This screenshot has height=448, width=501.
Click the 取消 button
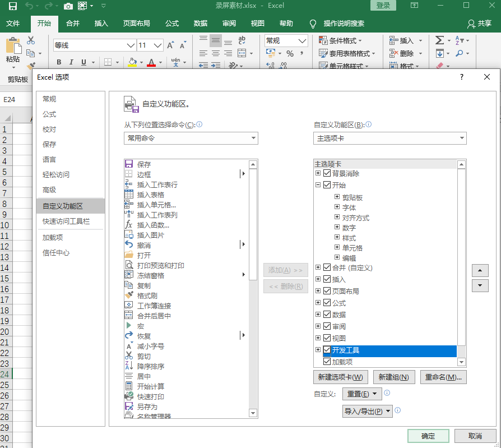[x=475, y=436]
